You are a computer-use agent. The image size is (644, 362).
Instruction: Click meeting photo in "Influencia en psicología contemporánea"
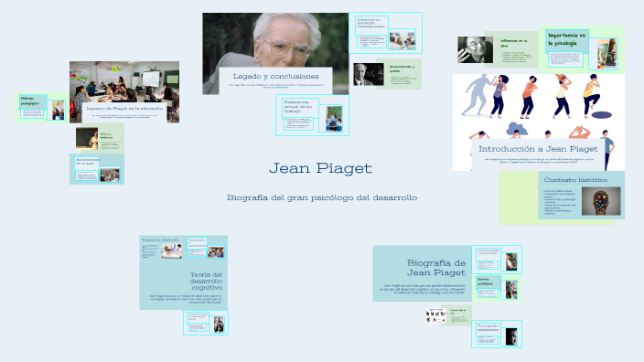coord(402,40)
